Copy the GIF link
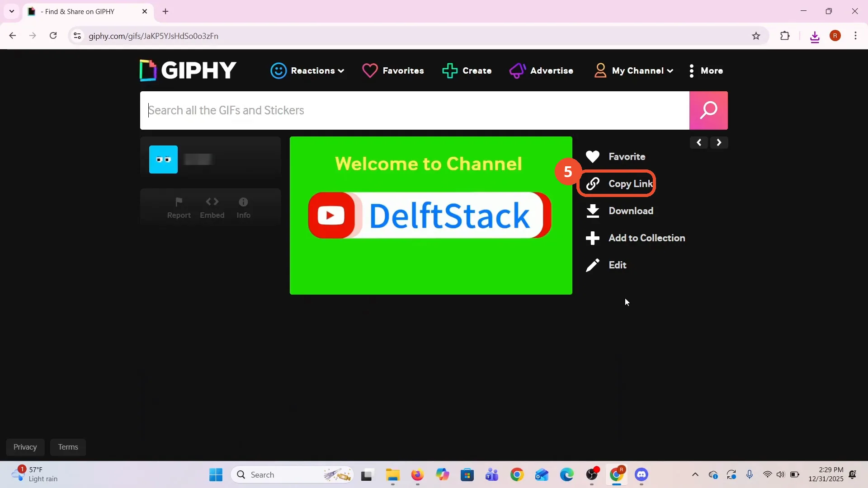Screen dimensions: 868x488 click(619, 183)
